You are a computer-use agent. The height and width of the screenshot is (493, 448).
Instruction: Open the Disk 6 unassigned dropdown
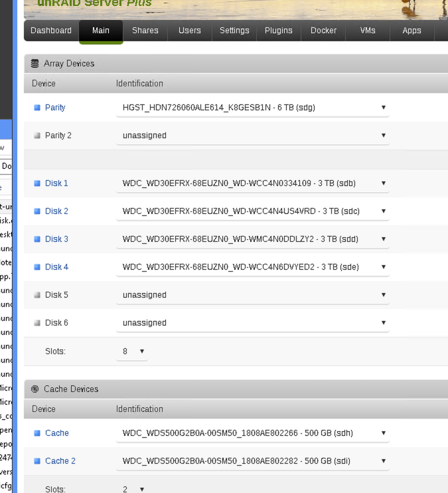[253, 323]
